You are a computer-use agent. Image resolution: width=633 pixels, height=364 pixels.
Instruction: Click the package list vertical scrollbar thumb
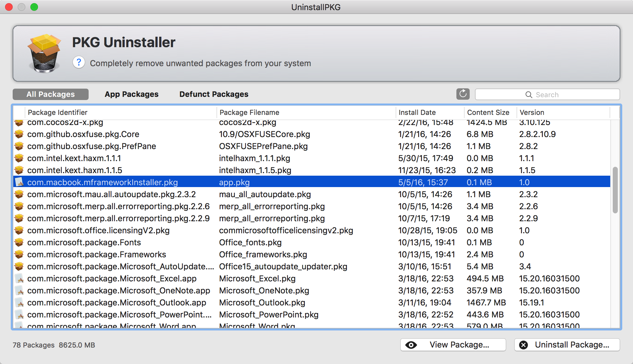point(615,190)
